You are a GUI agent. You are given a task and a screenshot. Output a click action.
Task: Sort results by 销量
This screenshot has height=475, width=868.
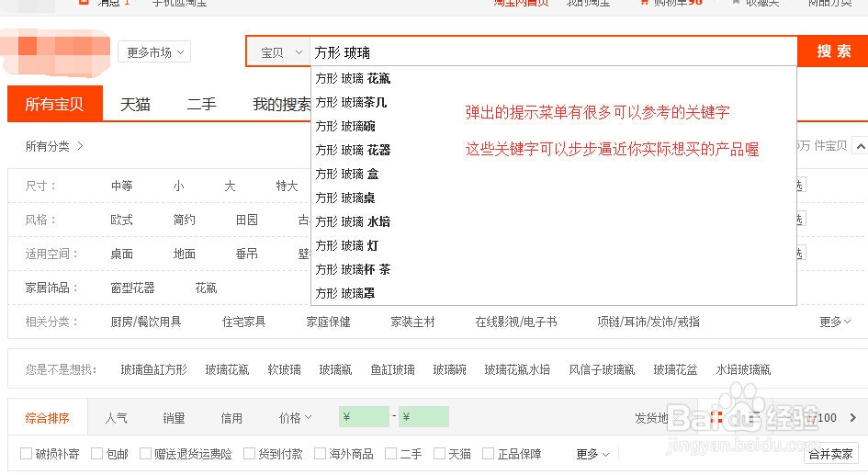tap(174, 418)
